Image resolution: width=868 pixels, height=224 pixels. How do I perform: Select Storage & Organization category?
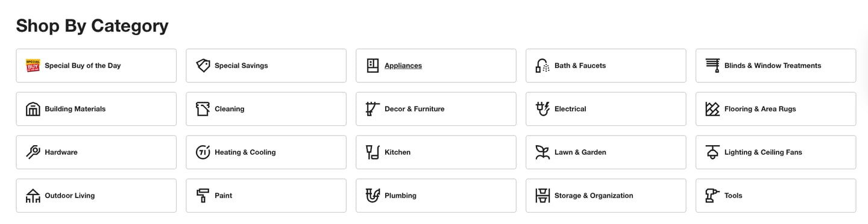(606, 196)
